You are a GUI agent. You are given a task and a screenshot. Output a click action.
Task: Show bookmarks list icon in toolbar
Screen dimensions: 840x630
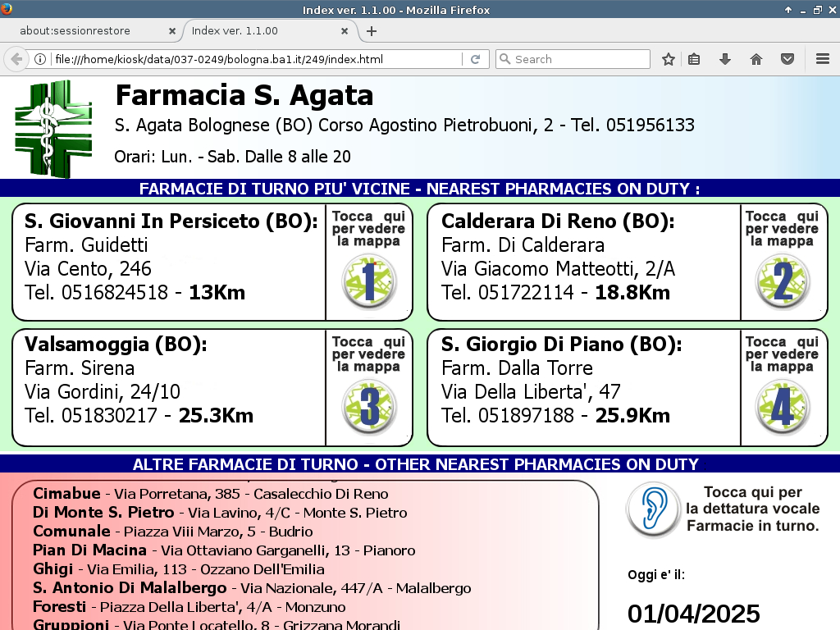(x=694, y=59)
